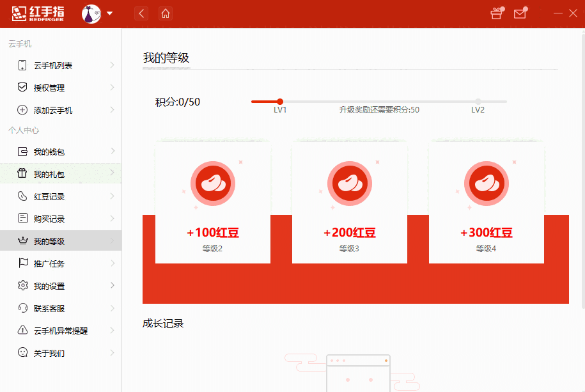Select 我的礼包 sidebar entry
Viewport: 585px width, 392px height.
click(x=61, y=173)
